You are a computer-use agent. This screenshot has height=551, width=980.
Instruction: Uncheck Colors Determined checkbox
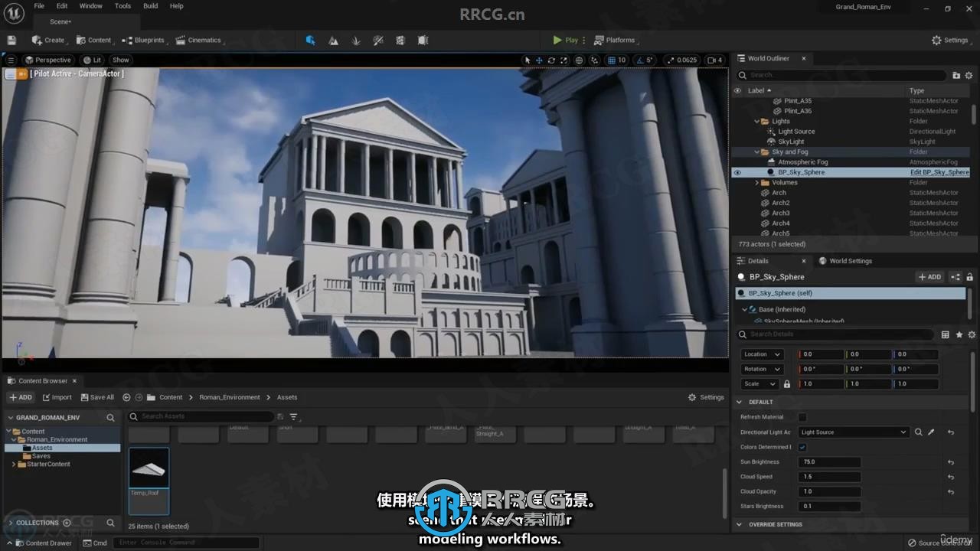(802, 447)
